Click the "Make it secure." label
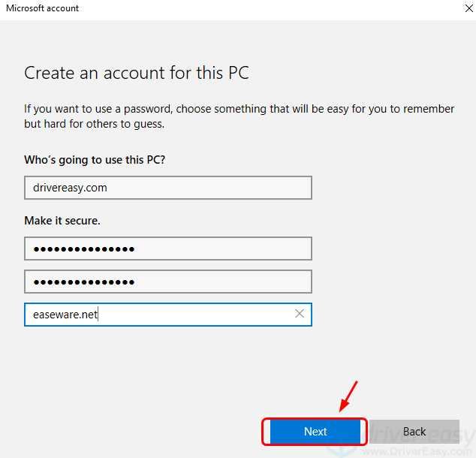476x458 pixels. click(62, 221)
